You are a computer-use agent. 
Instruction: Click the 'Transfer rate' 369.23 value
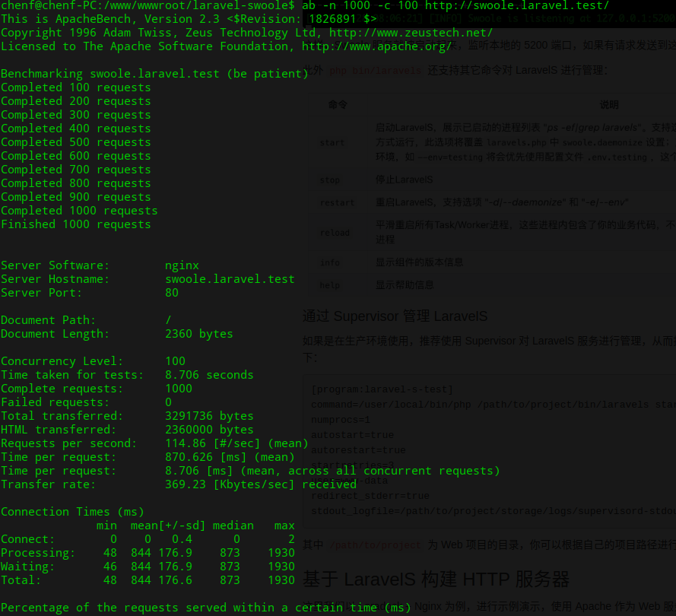[186, 484]
